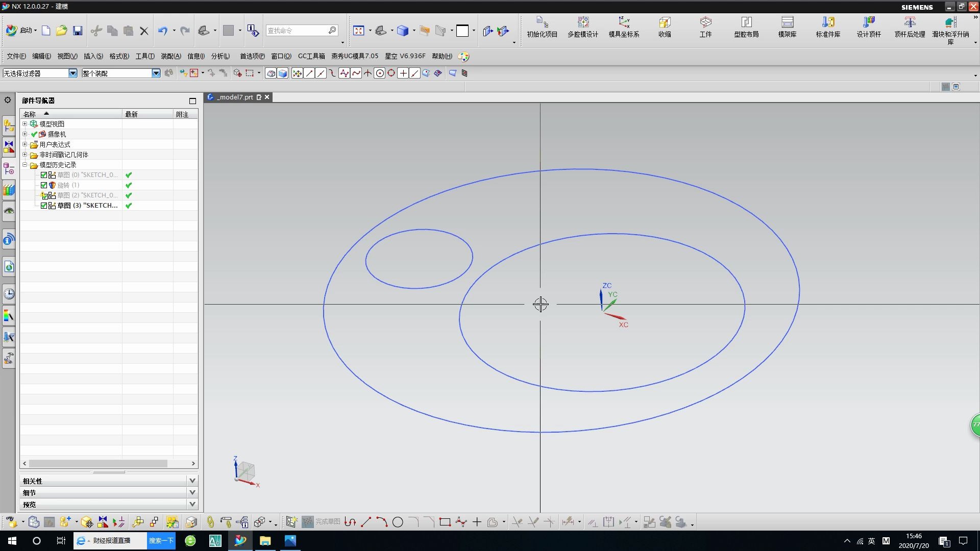Uncheck the 旋转 (1) feature checkbox
Screen dimensions: 980x551
tap(44, 185)
